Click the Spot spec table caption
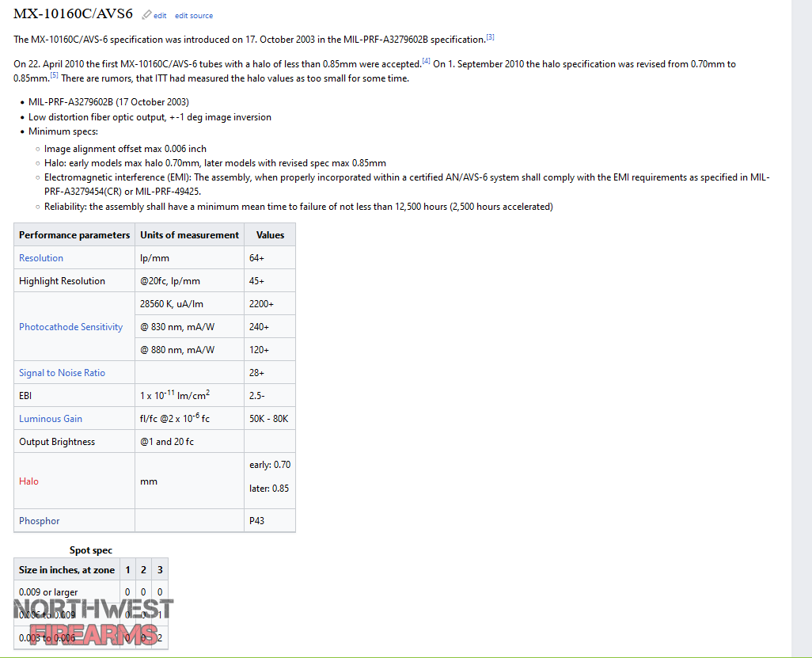812x658 pixels. click(91, 550)
